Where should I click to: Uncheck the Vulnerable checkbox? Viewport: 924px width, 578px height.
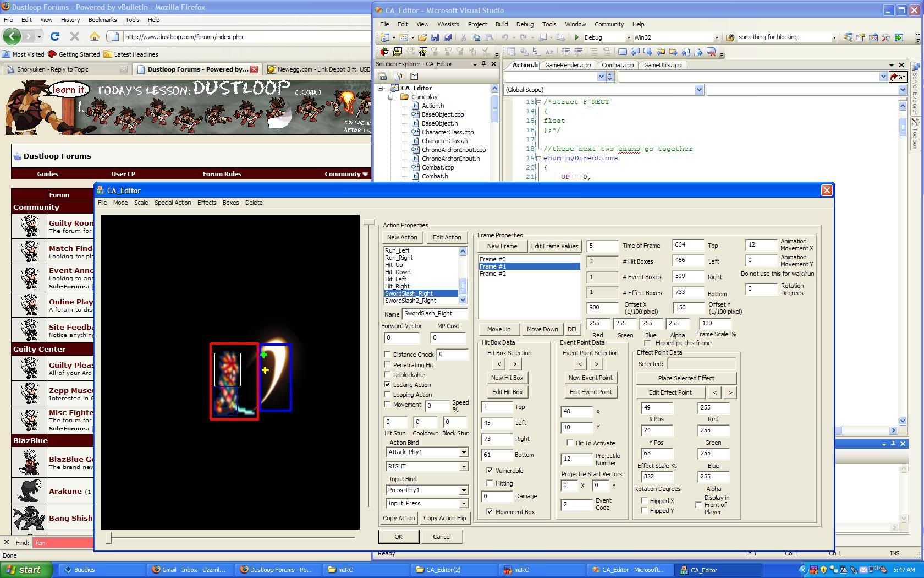[490, 471]
